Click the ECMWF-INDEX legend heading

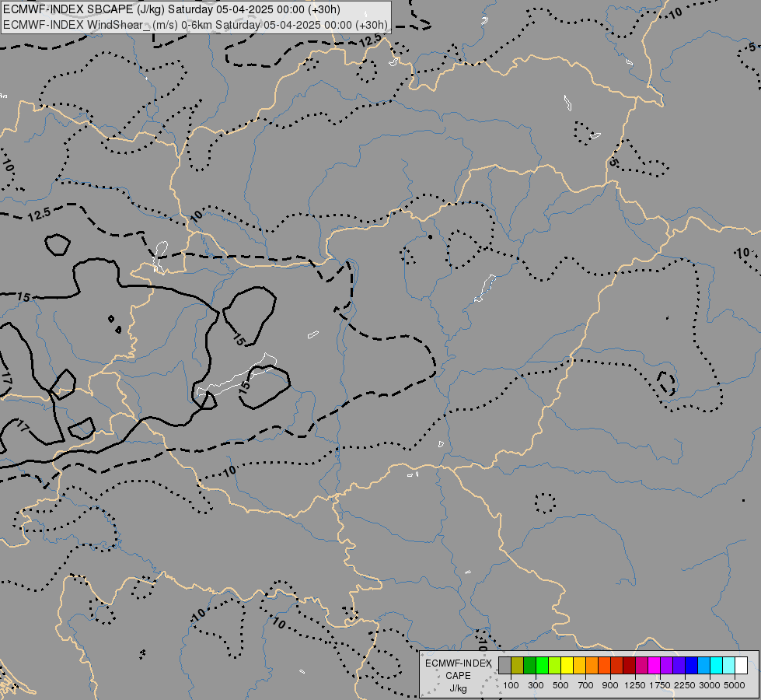point(459,663)
